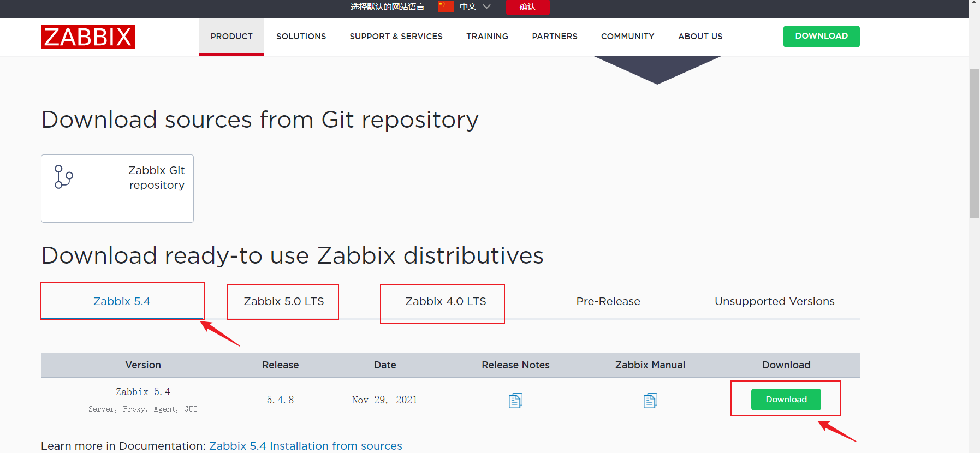Click the 中文 language label
The image size is (980, 453).
[x=468, y=7]
